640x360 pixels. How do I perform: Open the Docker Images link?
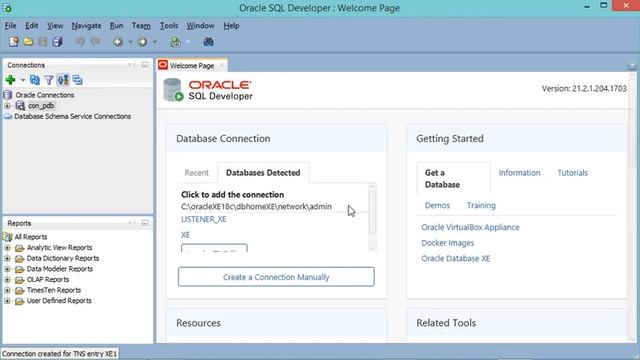pyautogui.click(x=447, y=243)
